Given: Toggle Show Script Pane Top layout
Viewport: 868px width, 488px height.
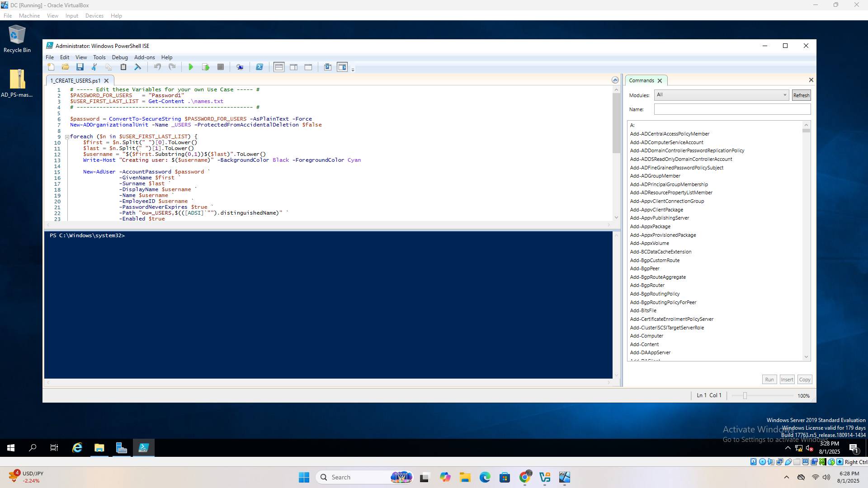Looking at the screenshot, I should (279, 67).
